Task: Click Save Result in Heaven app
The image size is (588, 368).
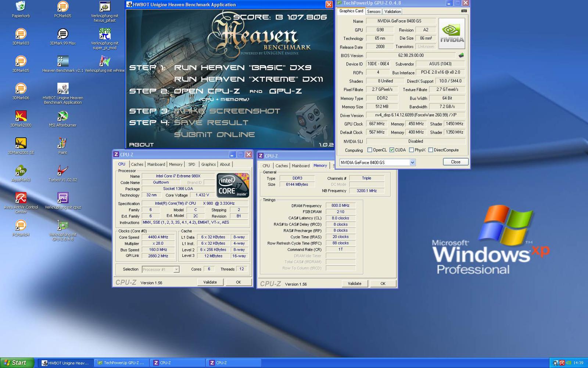Action: point(211,123)
